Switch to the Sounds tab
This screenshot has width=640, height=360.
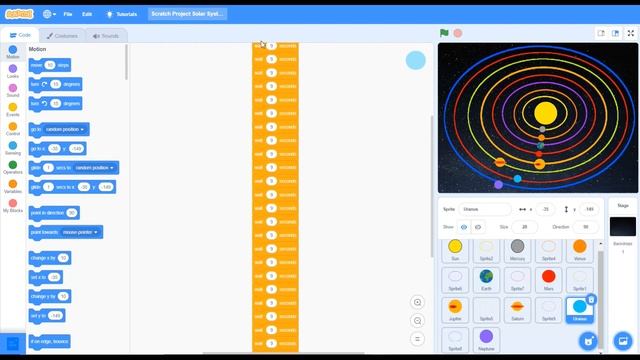click(106, 36)
